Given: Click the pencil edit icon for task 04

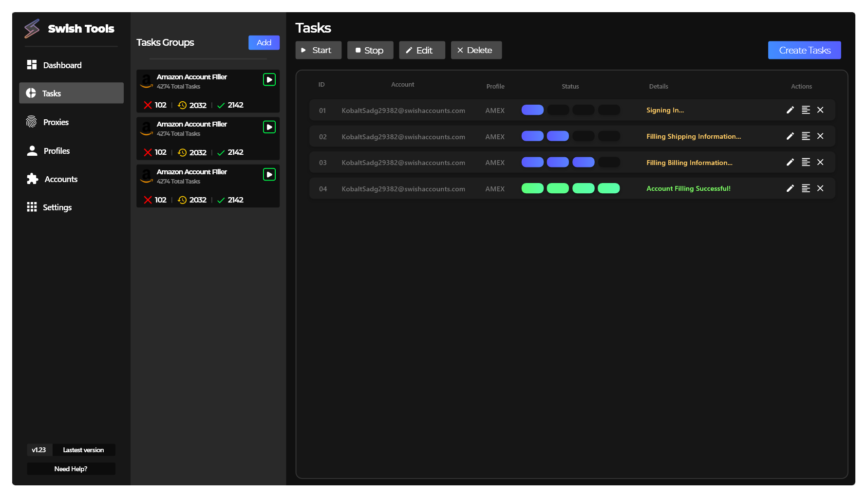Looking at the screenshot, I should coord(790,188).
